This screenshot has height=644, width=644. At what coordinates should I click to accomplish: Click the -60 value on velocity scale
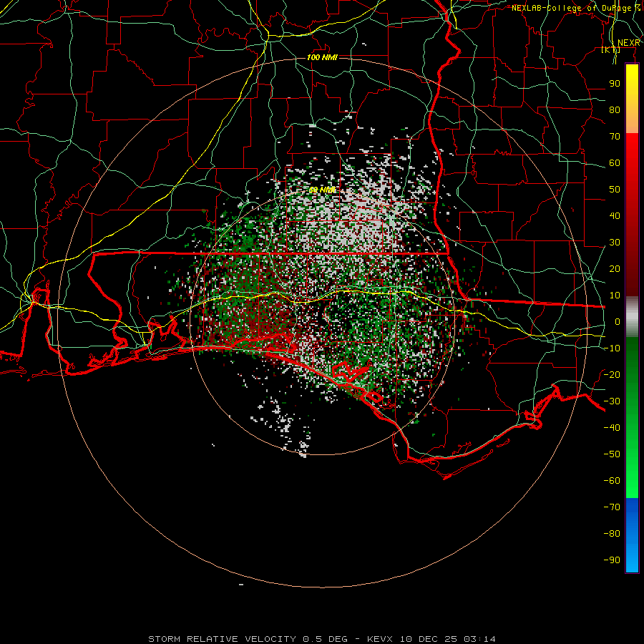pos(612,481)
